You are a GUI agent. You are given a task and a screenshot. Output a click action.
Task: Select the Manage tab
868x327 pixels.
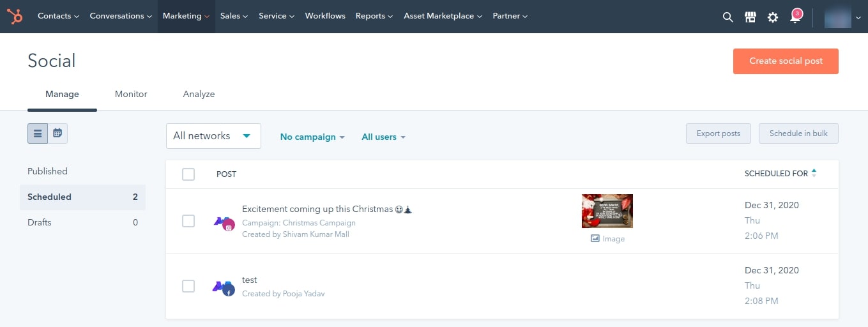click(62, 95)
